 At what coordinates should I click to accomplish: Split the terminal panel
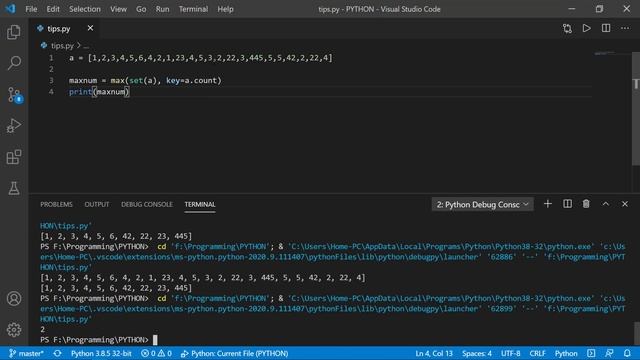pyautogui.click(x=567, y=204)
